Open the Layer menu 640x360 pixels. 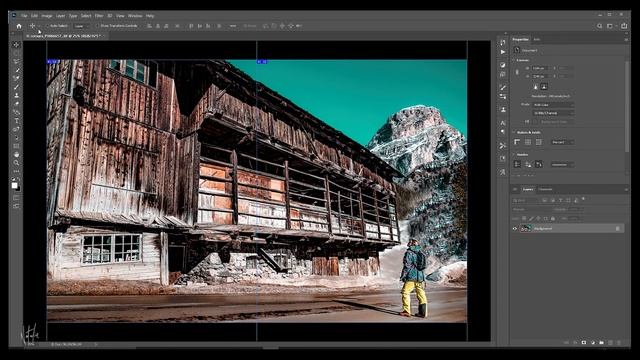[60, 16]
